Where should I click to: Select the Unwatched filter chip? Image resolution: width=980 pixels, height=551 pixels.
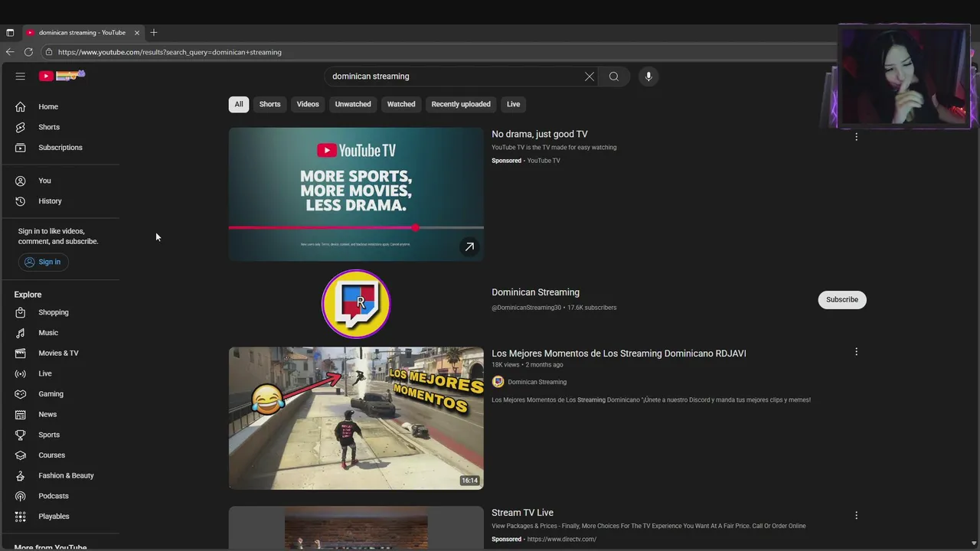(x=353, y=104)
